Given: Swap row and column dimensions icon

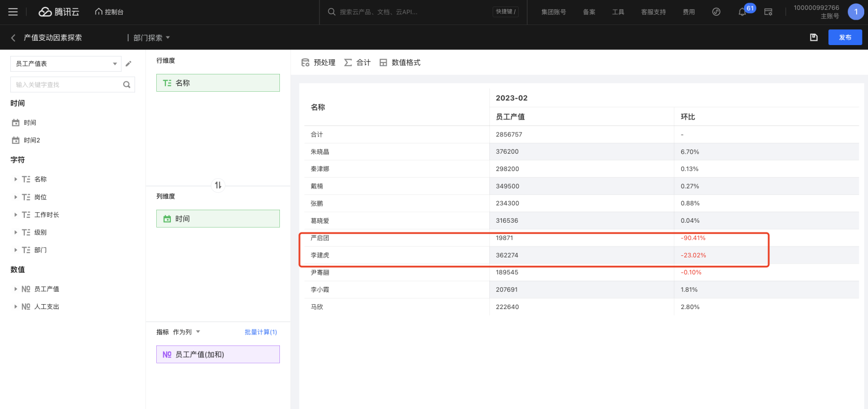Looking at the screenshot, I should (218, 185).
